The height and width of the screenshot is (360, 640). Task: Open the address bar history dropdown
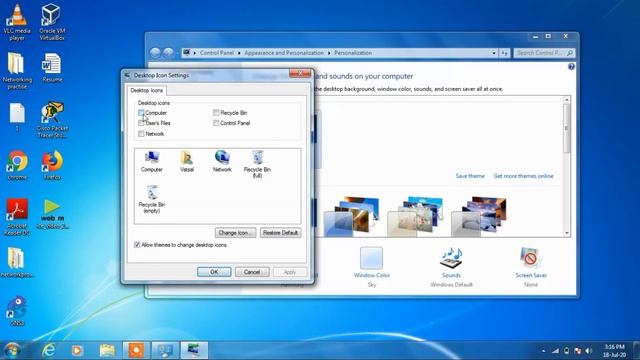tap(493, 53)
